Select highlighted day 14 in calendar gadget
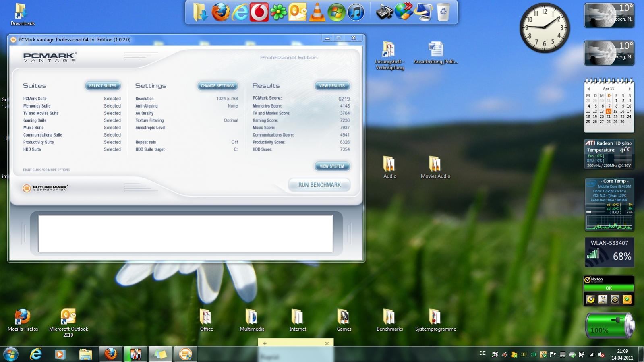Viewport: 644px width, 362px height. (608, 111)
